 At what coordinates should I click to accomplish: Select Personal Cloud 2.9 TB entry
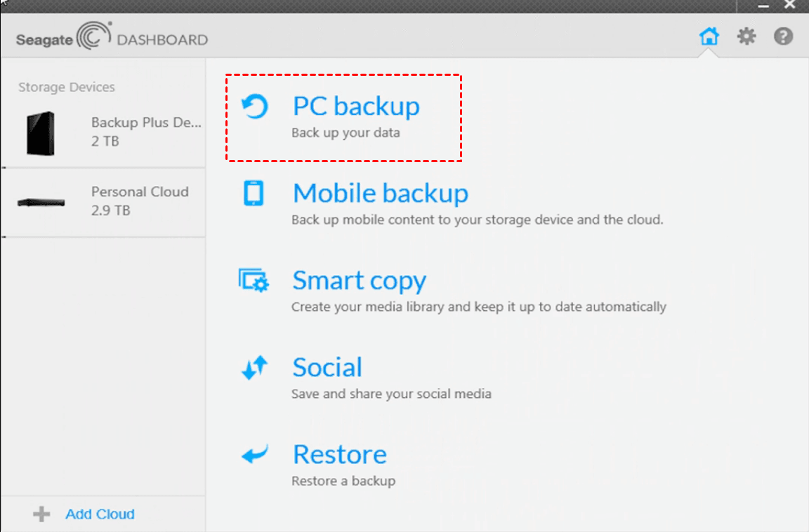coord(140,201)
